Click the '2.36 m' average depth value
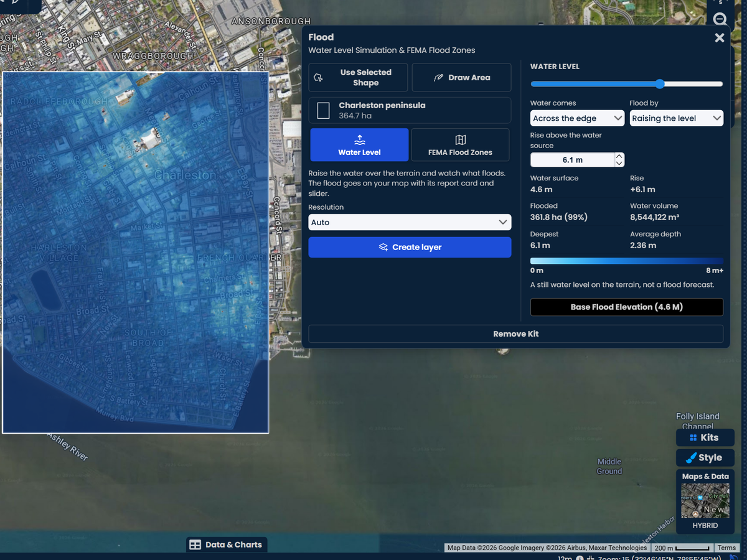Image resolution: width=747 pixels, height=560 pixels. (x=643, y=246)
